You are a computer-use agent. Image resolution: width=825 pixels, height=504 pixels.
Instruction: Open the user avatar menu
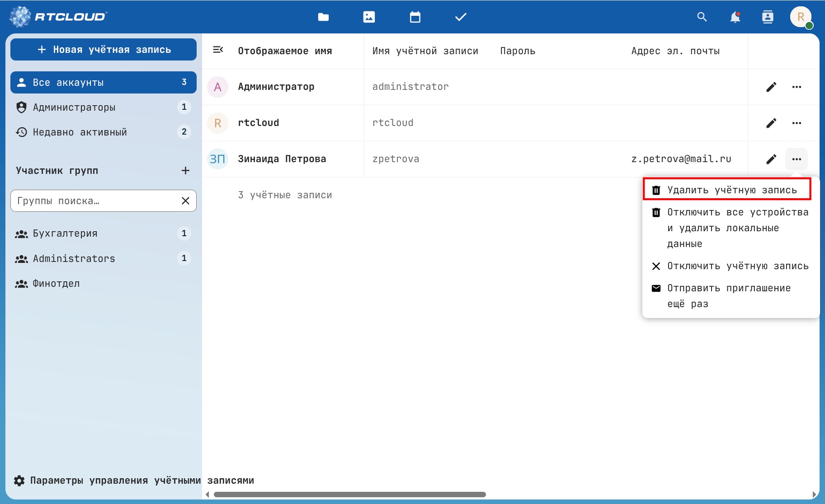click(x=801, y=17)
